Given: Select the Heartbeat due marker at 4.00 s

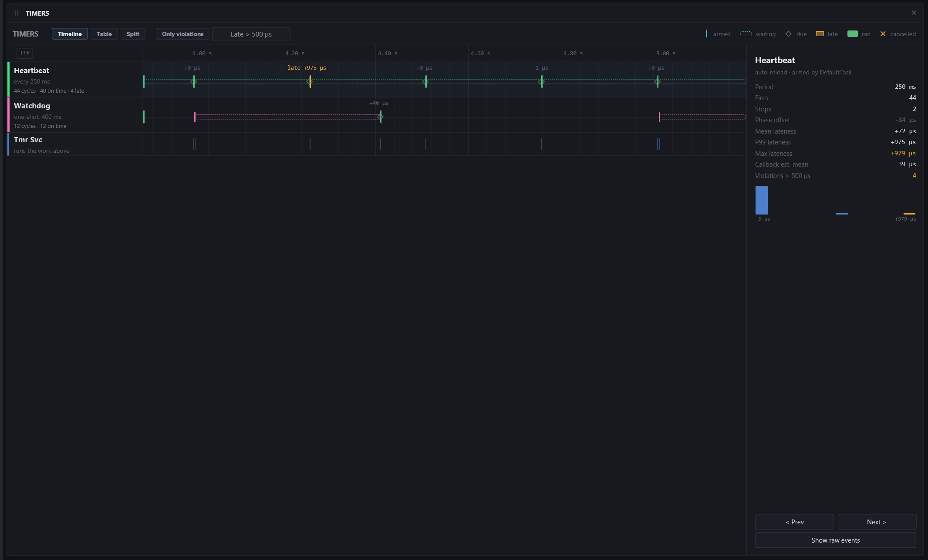Looking at the screenshot, I should click(193, 81).
